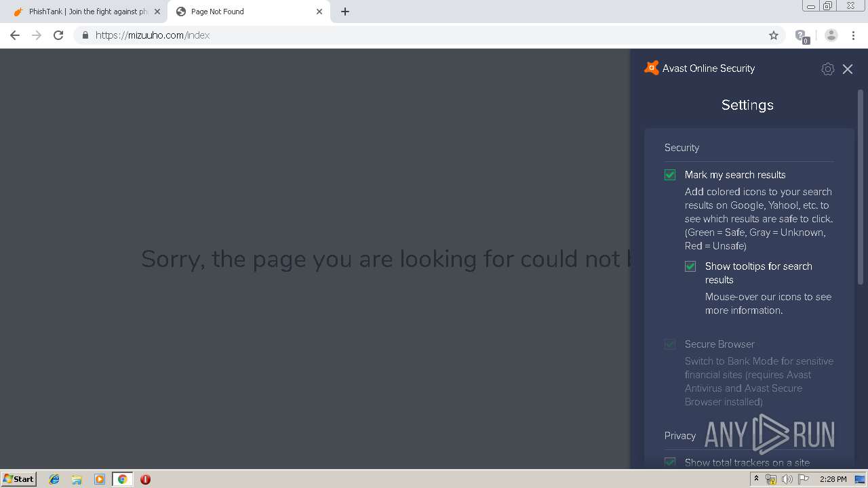Screen dimensions: 868x488
Task: Click the address bar URL mizuuho.com/index
Action: [x=153, y=35]
